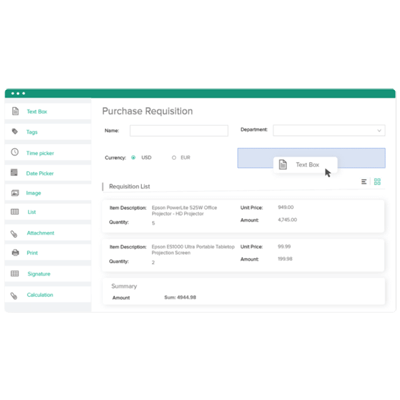This screenshot has height=400, width=400.
Task: Switch Requisition List to list view icon
Action: pyautogui.click(x=364, y=182)
